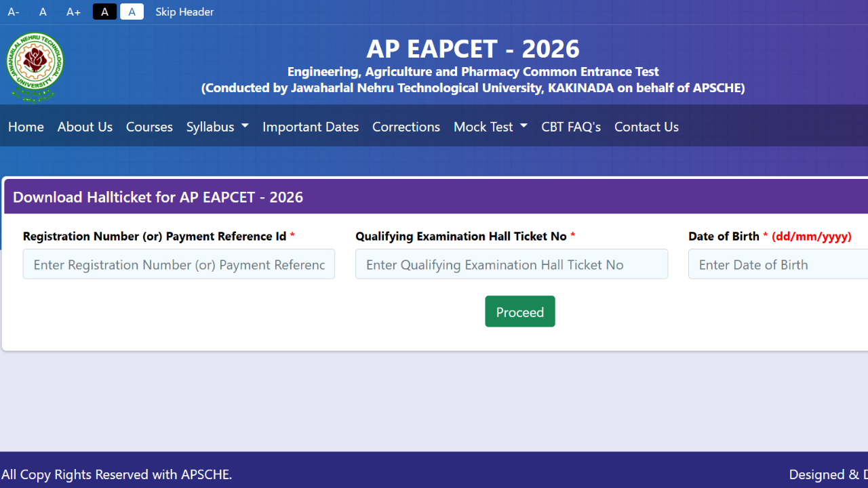The width and height of the screenshot is (868, 488).
Task: Open the Important Dates page
Action: pyautogui.click(x=311, y=127)
